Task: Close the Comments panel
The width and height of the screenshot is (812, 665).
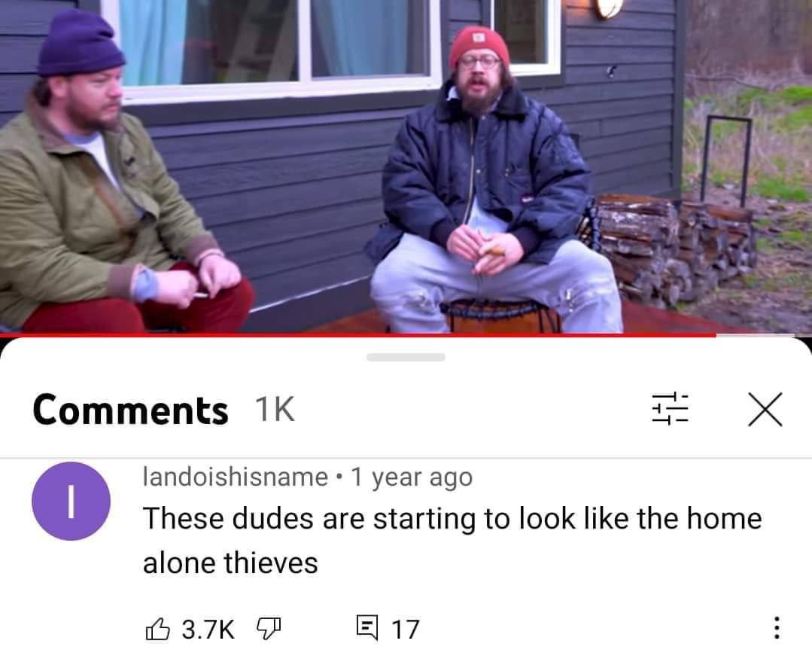Action: click(x=765, y=409)
